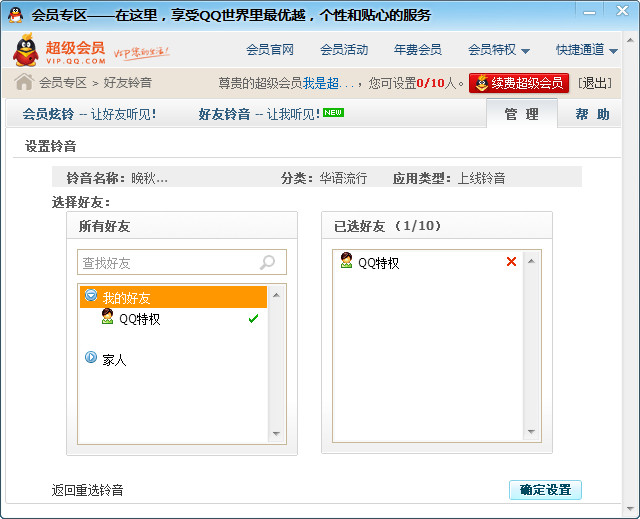Click QQ特权 avatar in 所有好友 list
Viewport: 640px width, 519px height.
107,317
